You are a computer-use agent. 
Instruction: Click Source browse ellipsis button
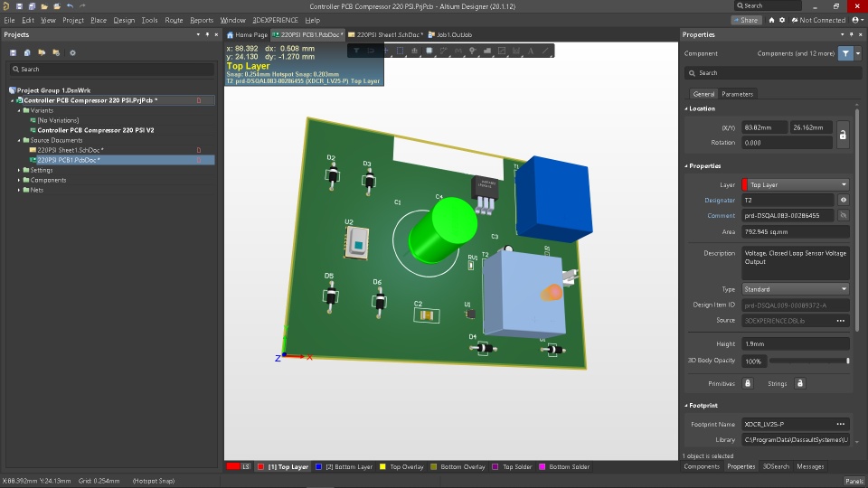(840, 321)
